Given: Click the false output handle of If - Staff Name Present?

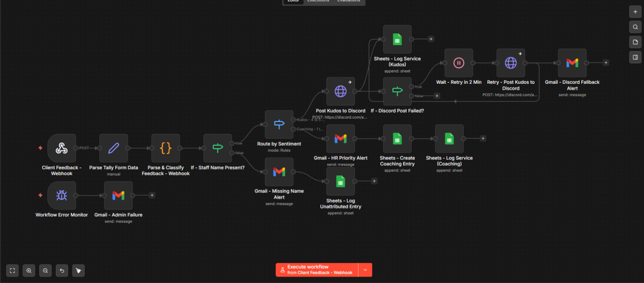Looking at the screenshot, I should click(232, 153).
